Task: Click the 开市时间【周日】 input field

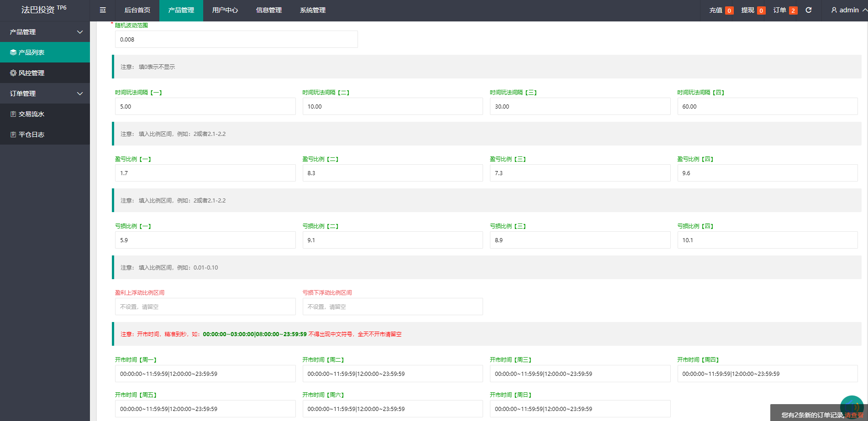Action: (x=580, y=409)
